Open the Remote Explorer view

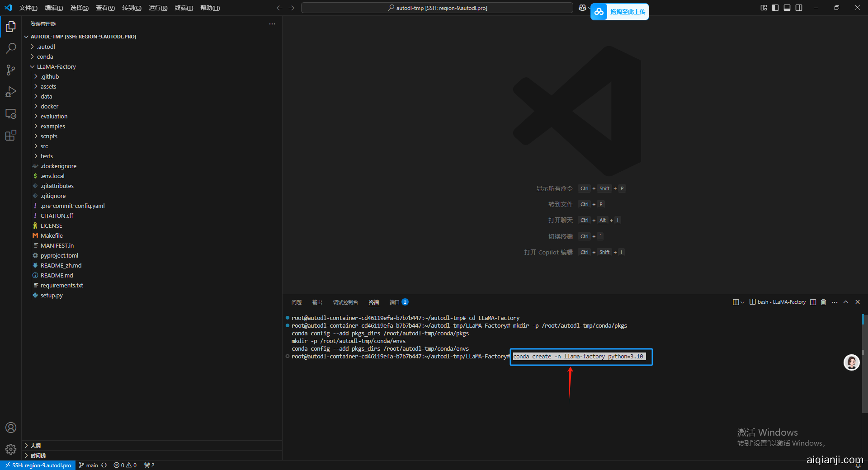pos(11,114)
